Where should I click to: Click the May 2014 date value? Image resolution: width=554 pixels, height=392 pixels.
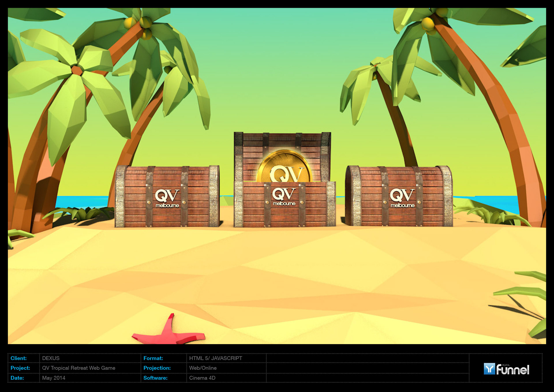[54, 378]
